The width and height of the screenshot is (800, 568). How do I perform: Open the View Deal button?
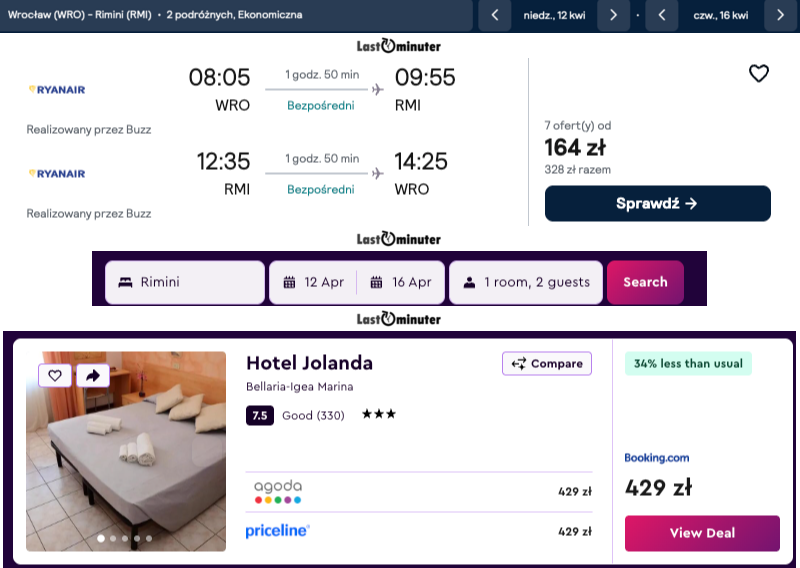pos(701,533)
